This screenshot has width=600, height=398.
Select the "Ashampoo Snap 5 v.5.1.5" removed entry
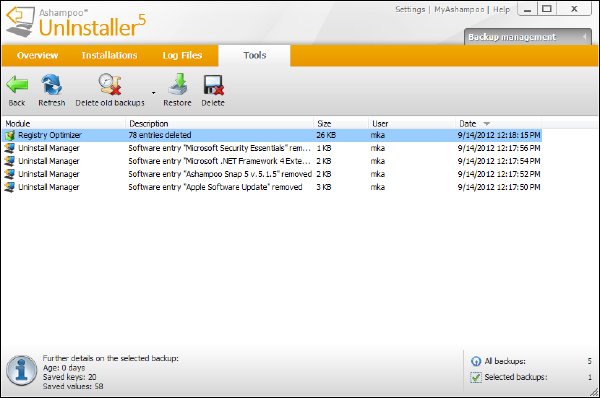(220, 174)
